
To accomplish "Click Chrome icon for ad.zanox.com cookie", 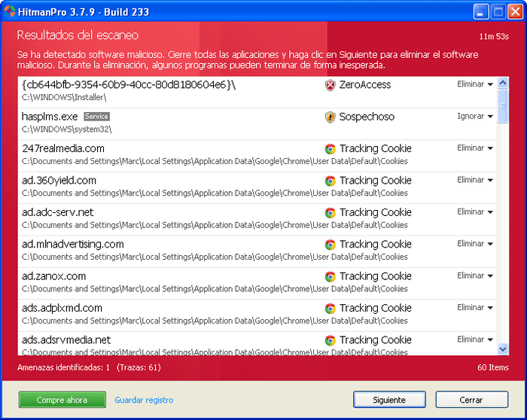I will (330, 276).
